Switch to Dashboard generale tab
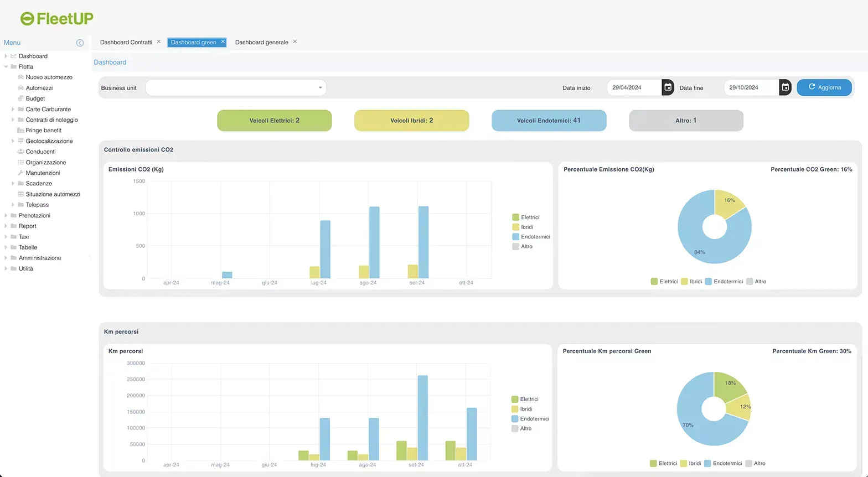 pyautogui.click(x=261, y=42)
